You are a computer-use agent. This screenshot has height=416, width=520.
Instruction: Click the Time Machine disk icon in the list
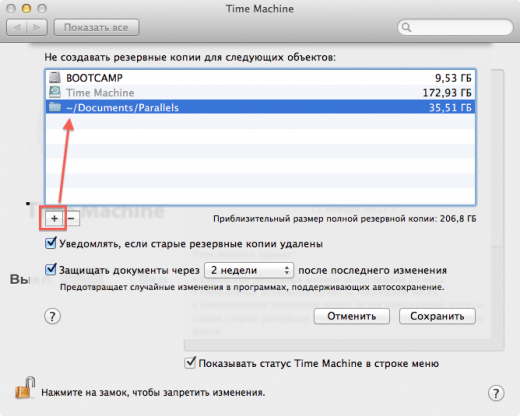(55, 92)
